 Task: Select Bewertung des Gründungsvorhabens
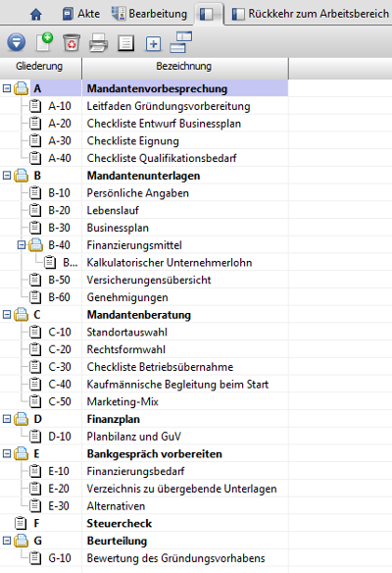[x=175, y=558]
